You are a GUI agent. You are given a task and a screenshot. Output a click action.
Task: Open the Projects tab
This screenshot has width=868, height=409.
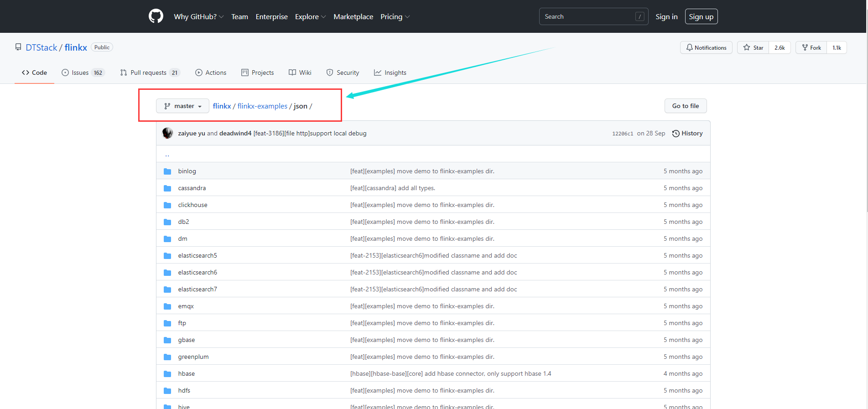[258, 72]
